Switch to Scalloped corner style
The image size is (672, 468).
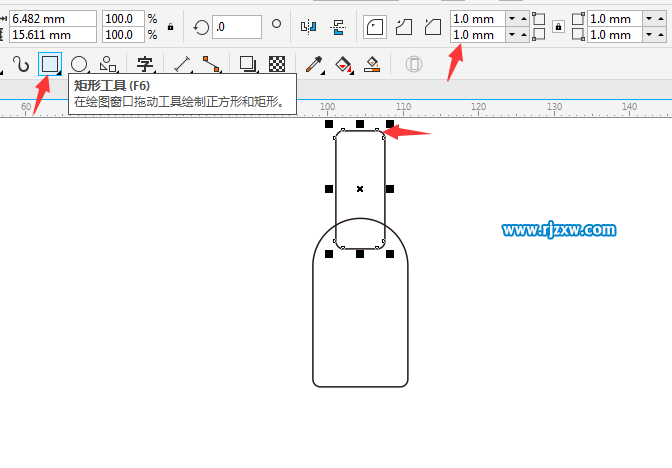pyautogui.click(x=404, y=27)
